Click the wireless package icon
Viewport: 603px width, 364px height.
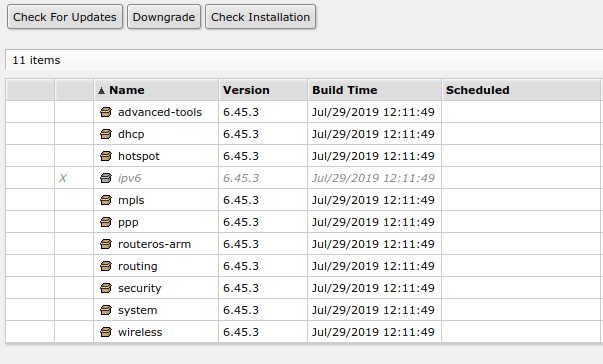point(106,332)
